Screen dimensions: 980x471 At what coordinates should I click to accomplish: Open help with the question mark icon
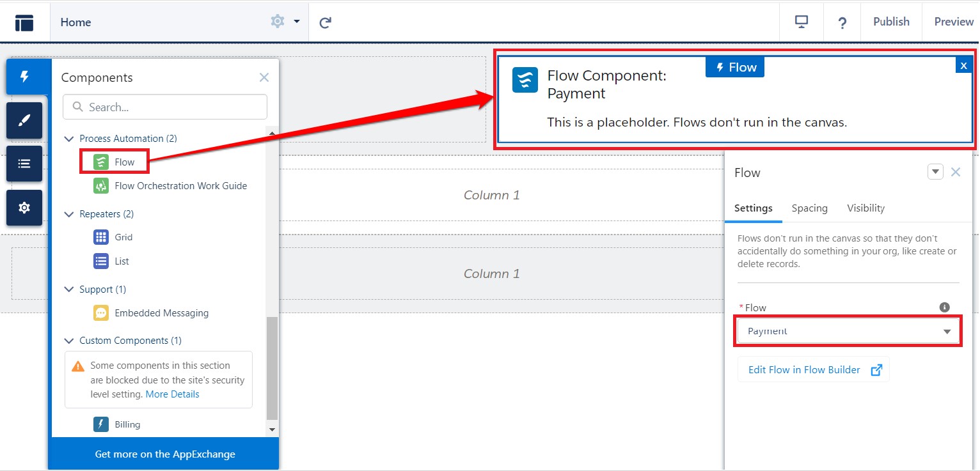842,22
